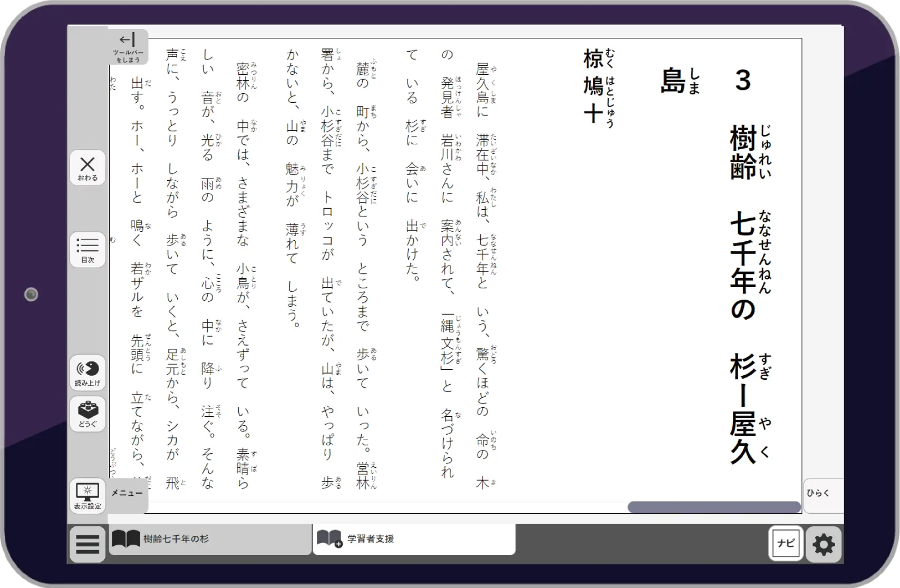Viewport: 900px width, 588px height.
Task: Click the line starting 声に、うっとり
Action: (175, 269)
